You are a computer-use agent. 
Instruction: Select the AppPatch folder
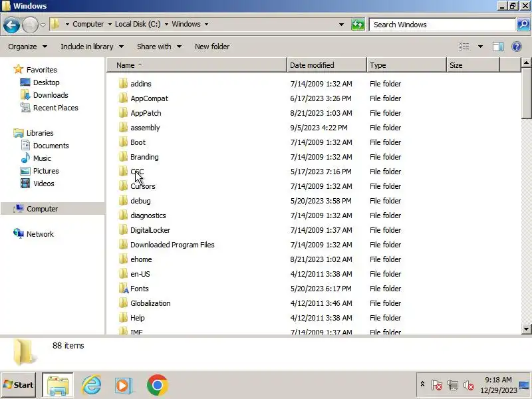(146, 113)
